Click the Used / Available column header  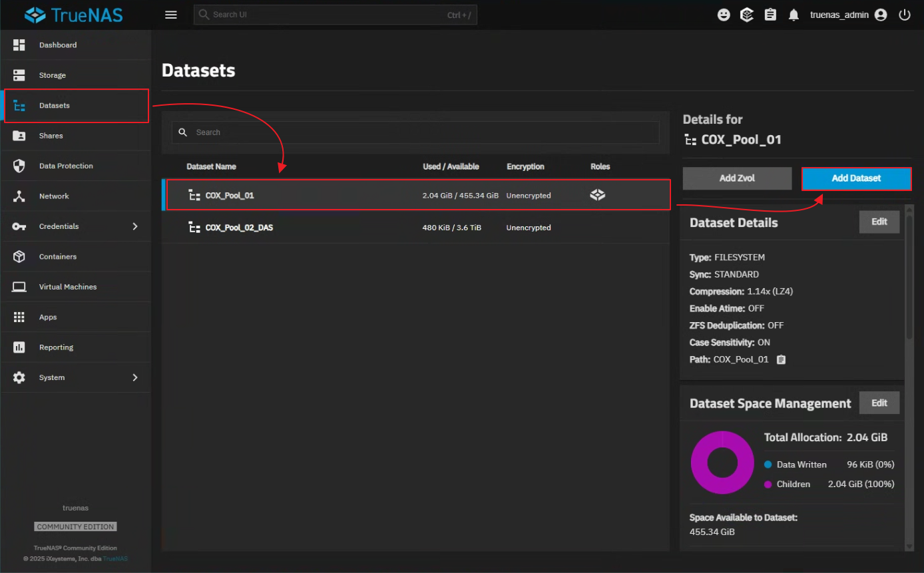click(451, 166)
